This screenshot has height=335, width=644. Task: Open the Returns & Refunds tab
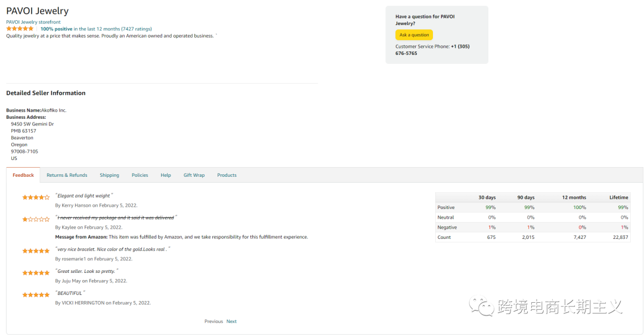(x=67, y=175)
